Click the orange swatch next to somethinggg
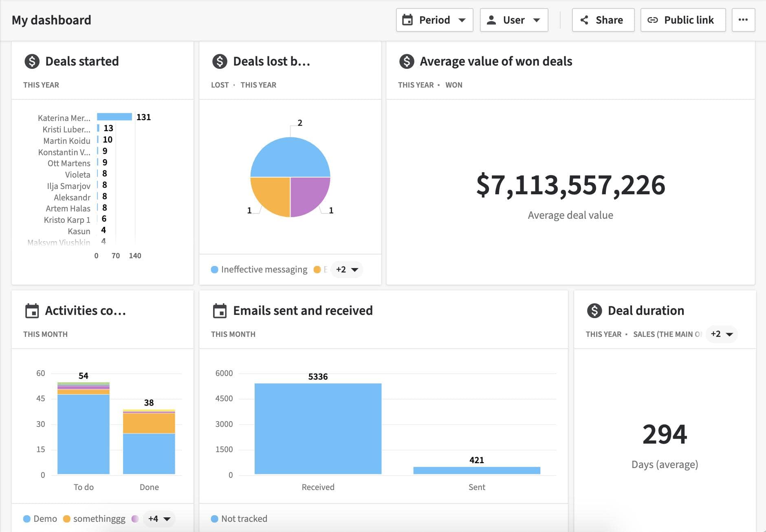The image size is (766, 532). point(66,519)
